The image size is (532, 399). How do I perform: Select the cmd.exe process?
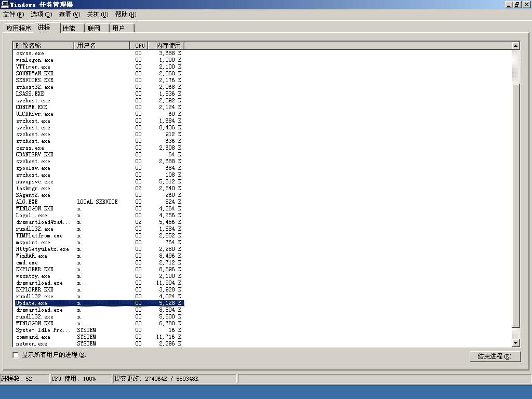pyautogui.click(x=99, y=262)
